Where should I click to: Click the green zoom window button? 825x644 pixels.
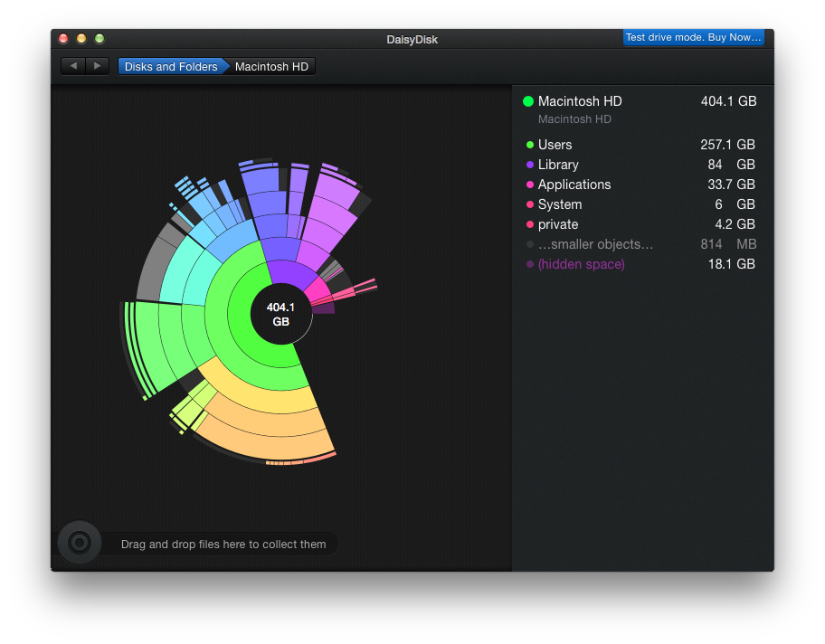[x=100, y=38]
